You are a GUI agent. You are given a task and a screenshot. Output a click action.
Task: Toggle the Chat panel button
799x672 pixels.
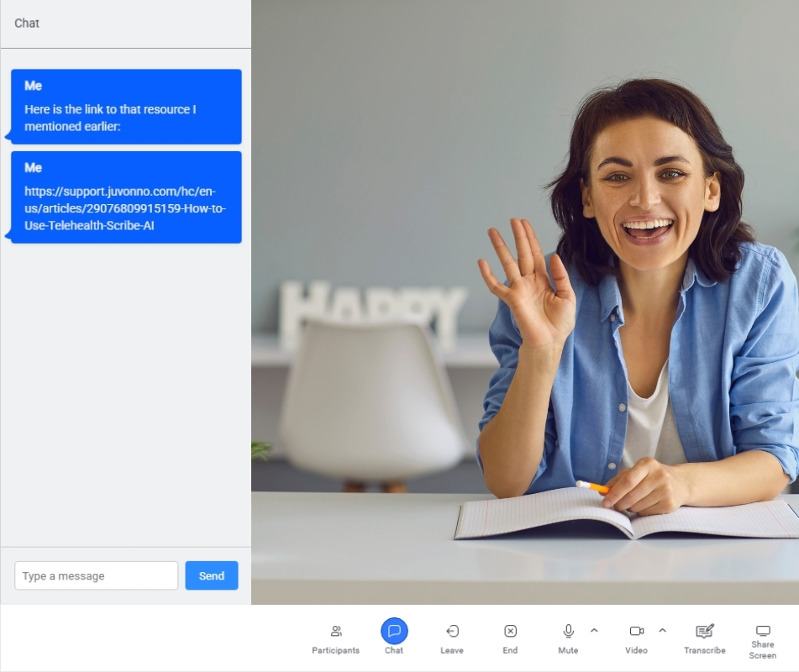(x=394, y=637)
